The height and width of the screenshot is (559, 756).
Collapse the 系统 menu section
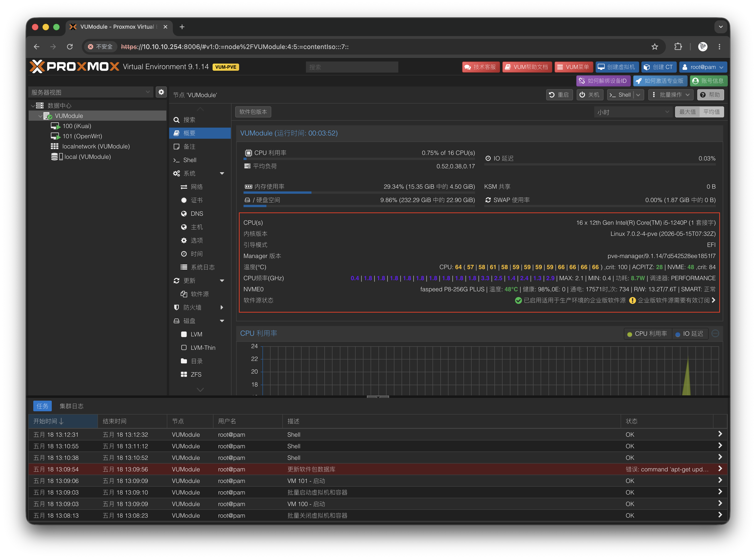222,173
